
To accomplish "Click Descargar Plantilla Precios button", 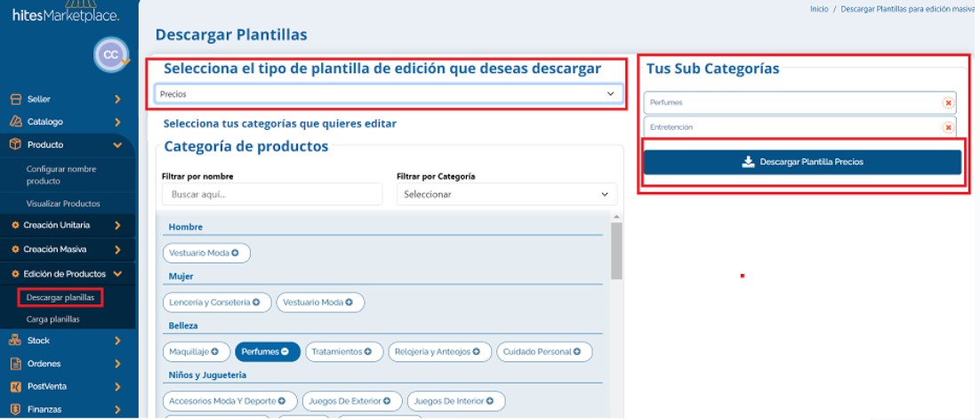I will pos(802,162).
